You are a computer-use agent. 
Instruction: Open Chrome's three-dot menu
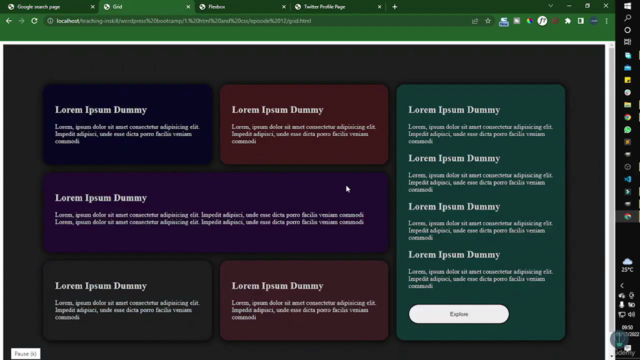click(607, 21)
